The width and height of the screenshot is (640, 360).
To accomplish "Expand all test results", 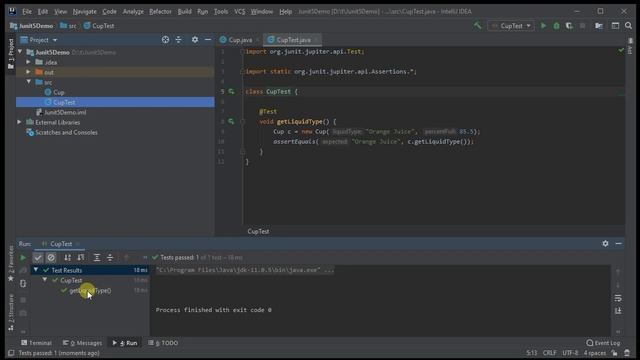I will [97, 258].
